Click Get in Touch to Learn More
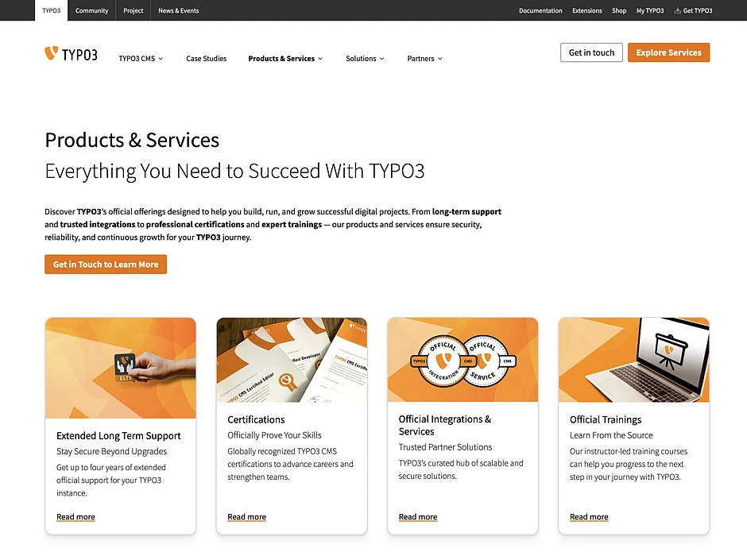The width and height of the screenshot is (747, 560). pyautogui.click(x=106, y=265)
